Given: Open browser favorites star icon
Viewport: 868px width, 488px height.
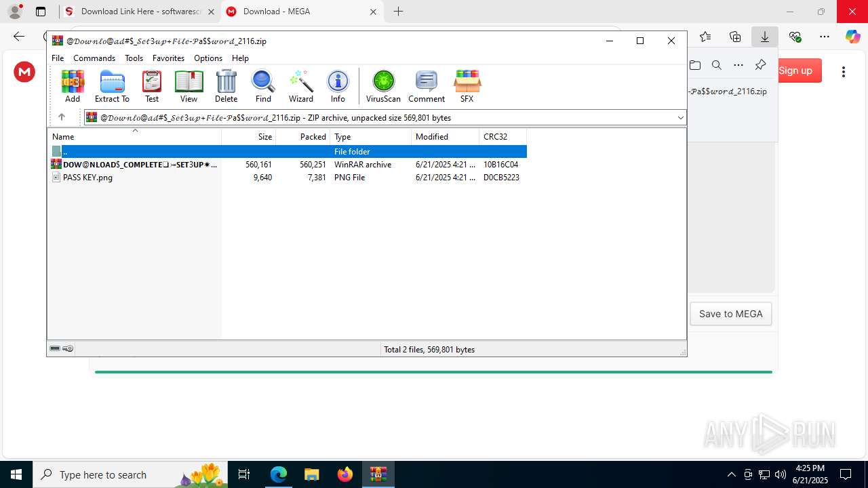Looking at the screenshot, I should tap(705, 37).
